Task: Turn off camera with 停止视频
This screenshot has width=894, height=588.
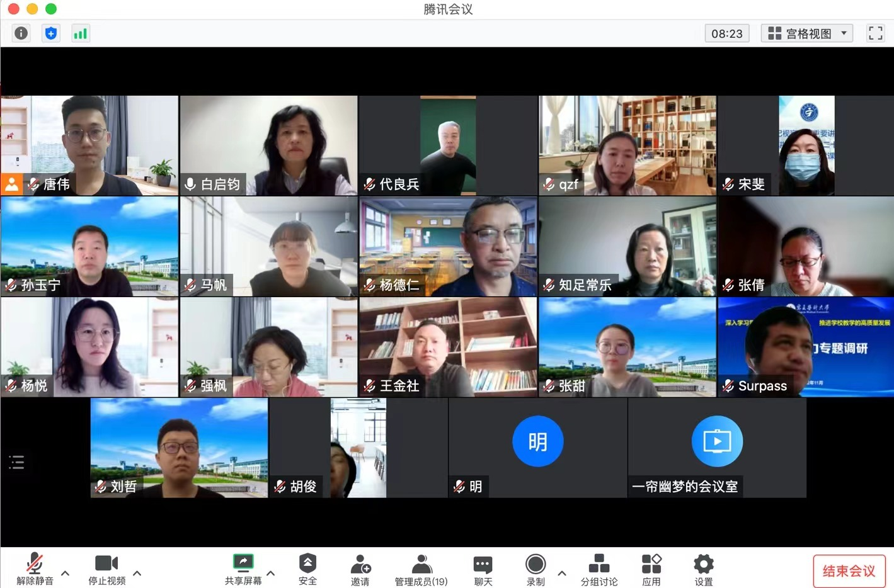Action: 106,569
